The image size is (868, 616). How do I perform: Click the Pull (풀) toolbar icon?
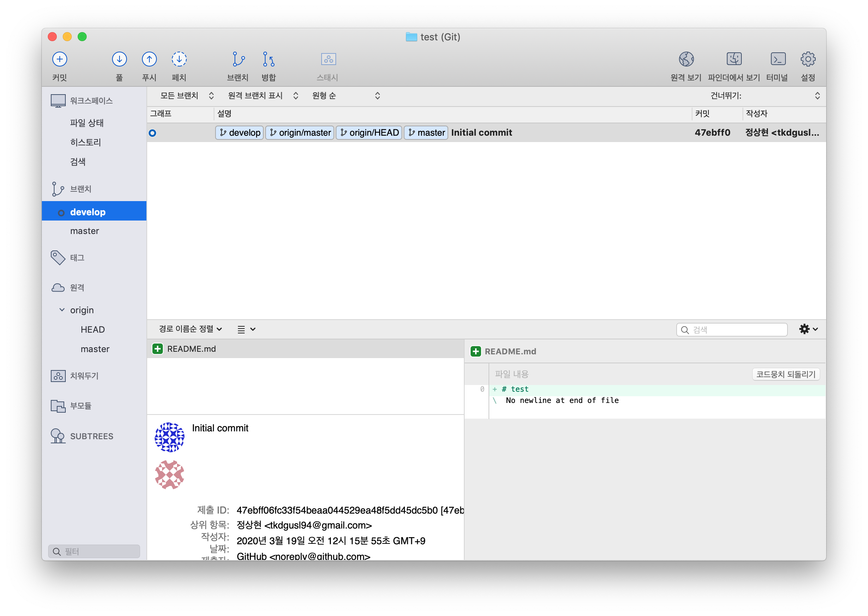[x=119, y=59]
